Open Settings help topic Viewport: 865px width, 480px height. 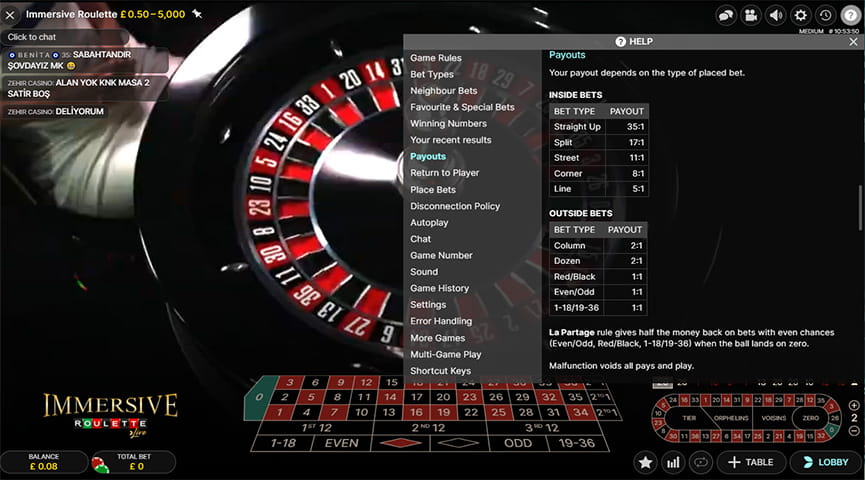[428, 305]
